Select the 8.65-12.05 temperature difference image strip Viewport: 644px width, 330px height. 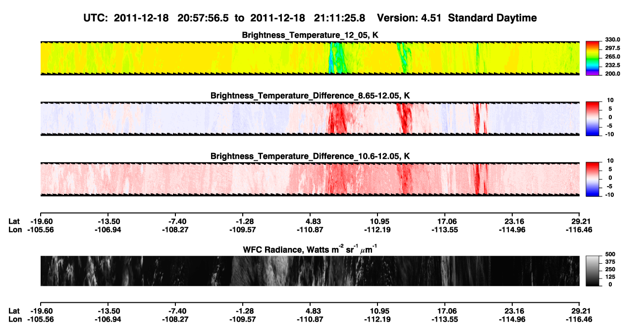310,119
